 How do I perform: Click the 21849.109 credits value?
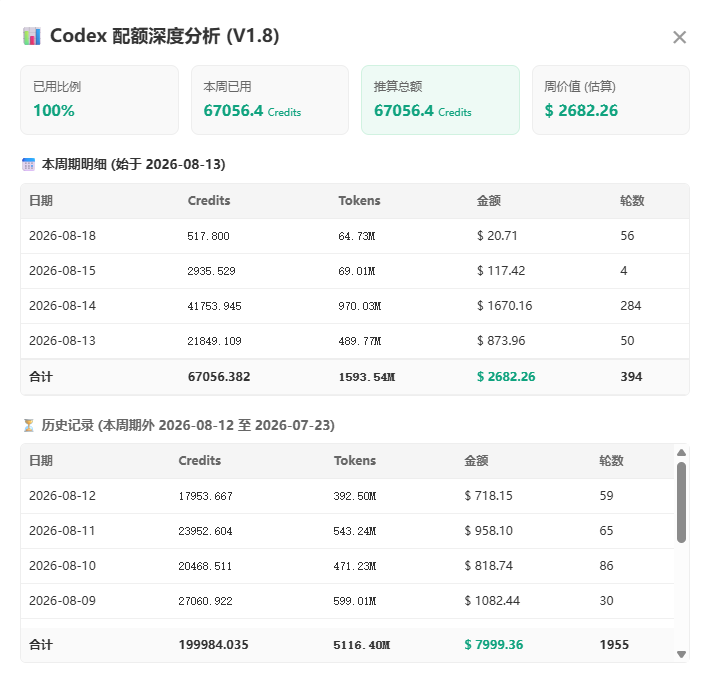[214, 342]
